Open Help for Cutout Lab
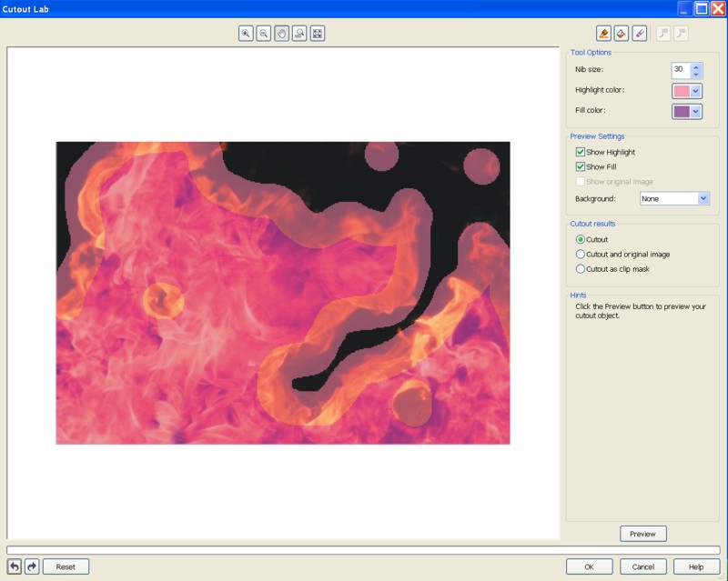 pyautogui.click(x=696, y=566)
